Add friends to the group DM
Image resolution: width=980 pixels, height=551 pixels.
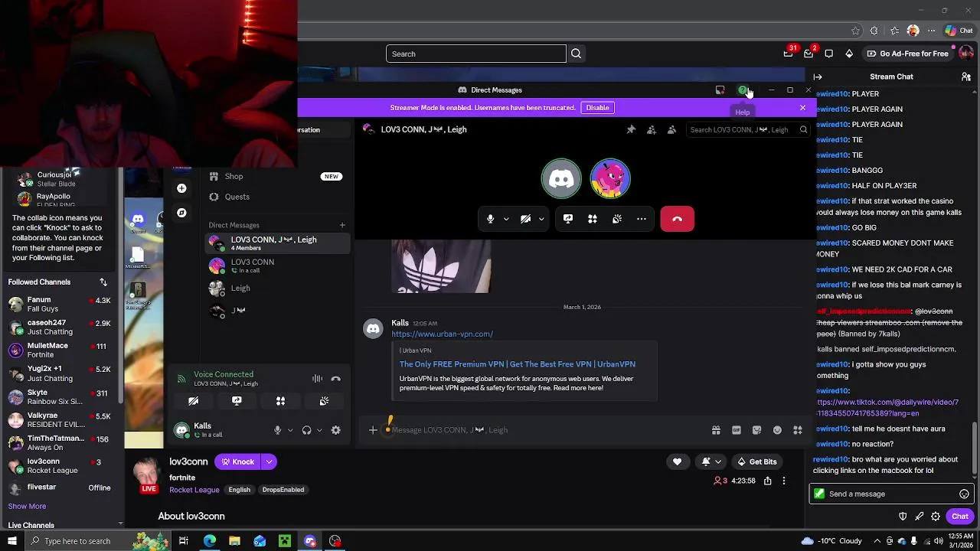click(x=652, y=129)
